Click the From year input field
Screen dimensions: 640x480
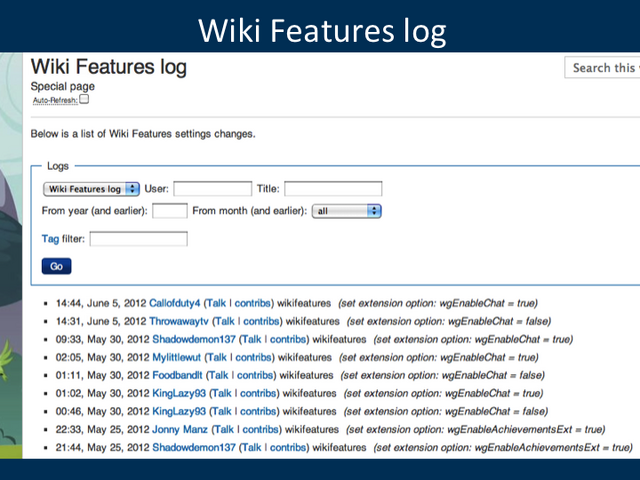(x=170, y=211)
